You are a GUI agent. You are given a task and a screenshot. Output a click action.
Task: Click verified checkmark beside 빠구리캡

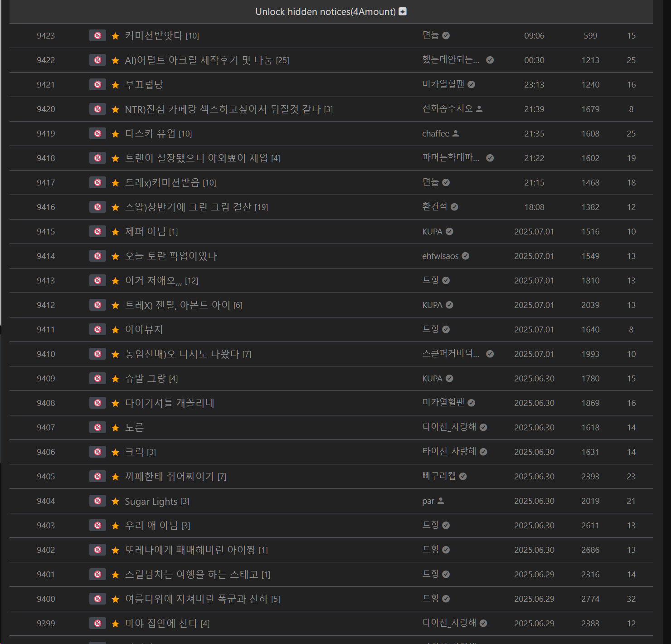[x=463, y=476]
